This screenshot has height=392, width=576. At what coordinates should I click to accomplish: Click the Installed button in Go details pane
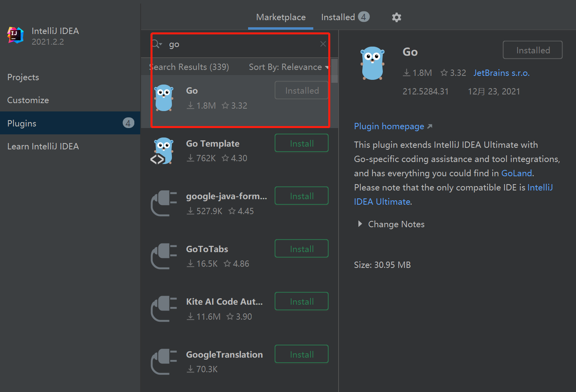point(533,50)
